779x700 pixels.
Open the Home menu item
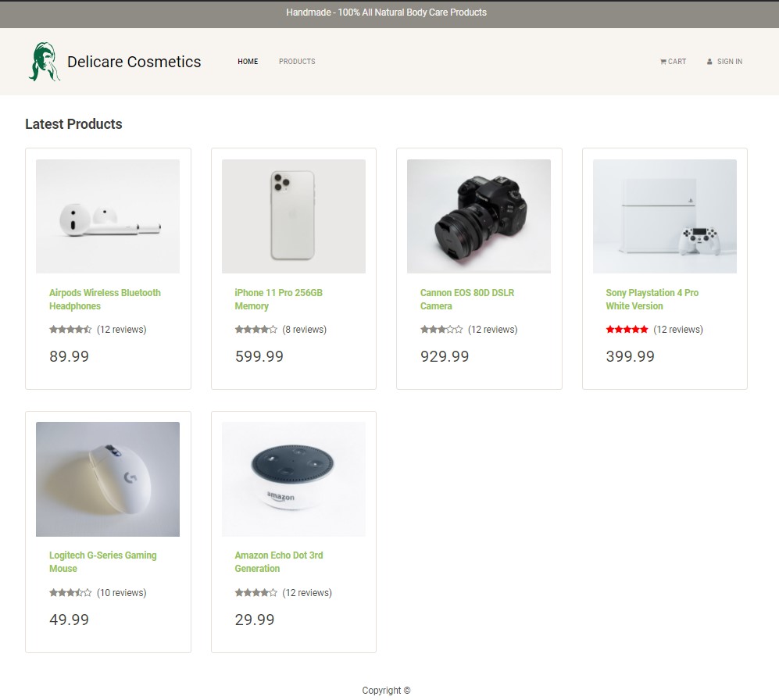pos(248,62)
